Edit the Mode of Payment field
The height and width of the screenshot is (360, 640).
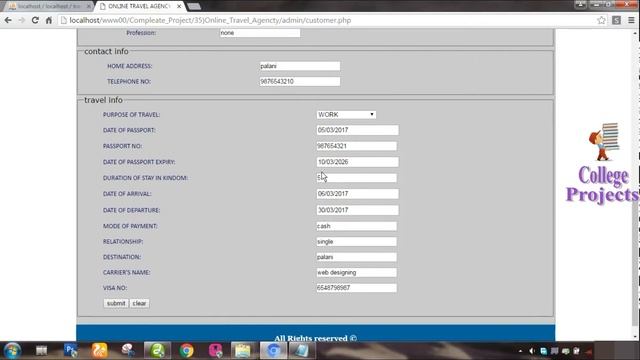click(356, 226)
